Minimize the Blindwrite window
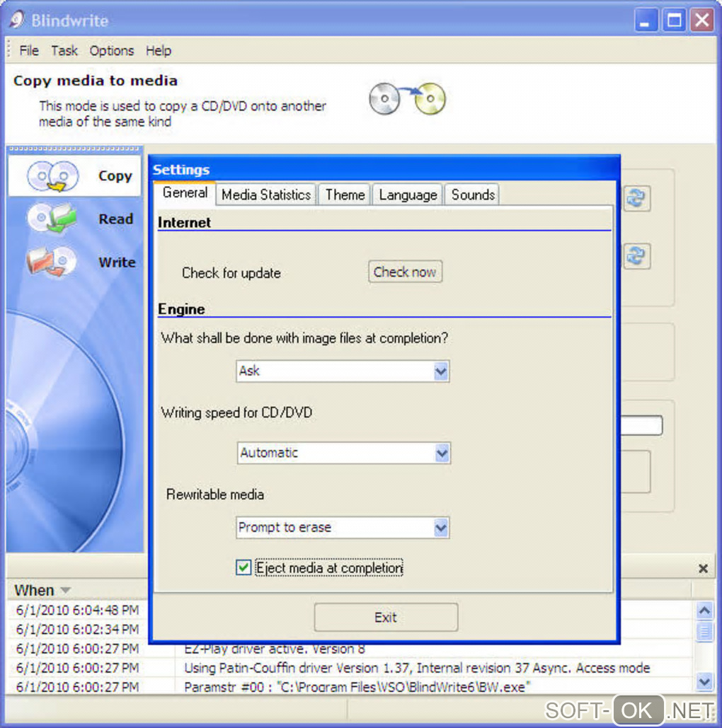Screen dimensions: 722x728 pos(646,20)
